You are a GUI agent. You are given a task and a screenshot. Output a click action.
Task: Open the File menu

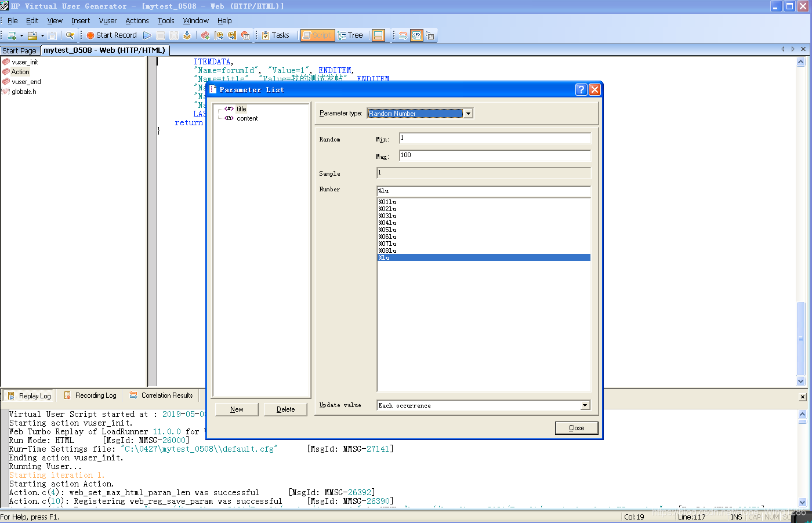click(x=12, y=20)
